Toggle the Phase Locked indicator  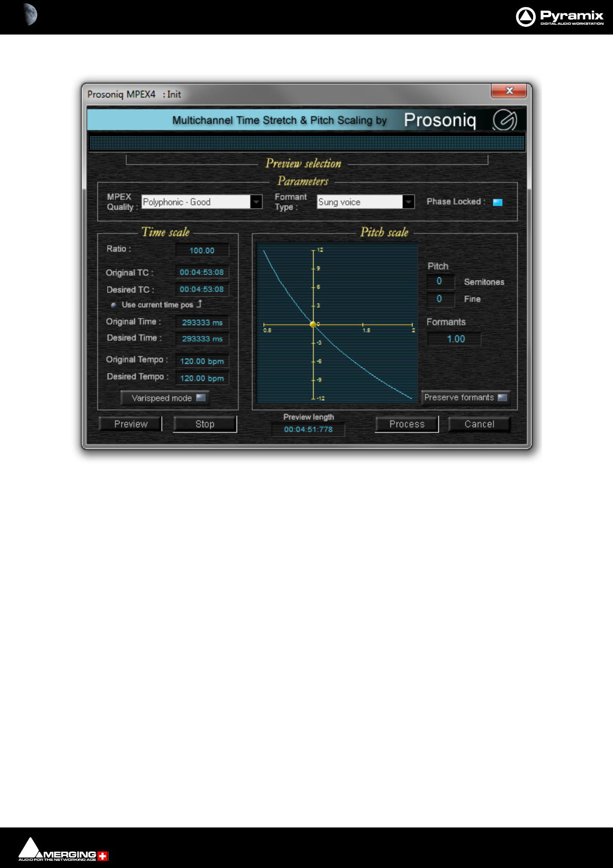(498, 202)
